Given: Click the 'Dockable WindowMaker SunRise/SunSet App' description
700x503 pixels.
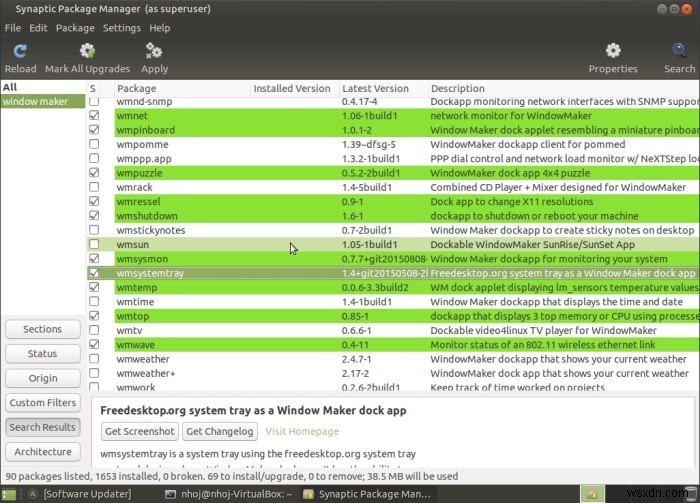Looking at the screenshot, I should 532,245.
